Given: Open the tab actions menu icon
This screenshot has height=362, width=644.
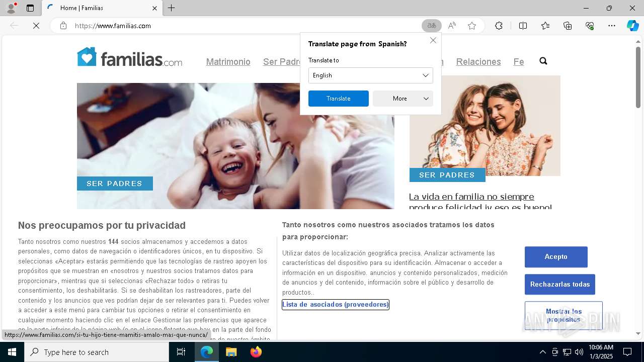Looking at the screenshot, I should (x=30, y=8).
